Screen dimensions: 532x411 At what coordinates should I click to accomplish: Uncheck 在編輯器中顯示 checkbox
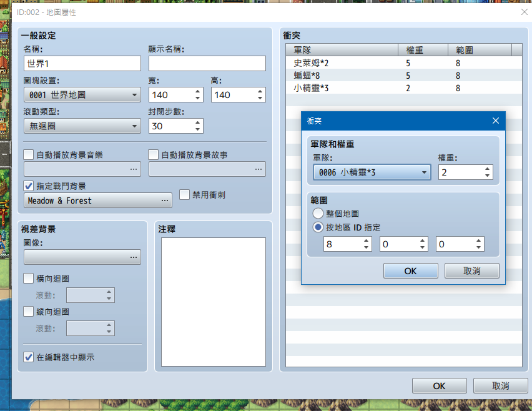pos(29,357)
